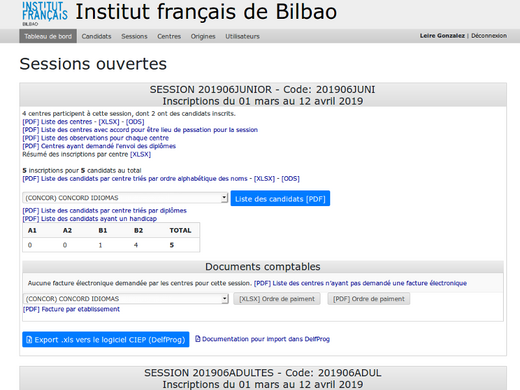Click the A2 column header
Image resolution: width=520 pixels, height=390 pixels.
point(67,230)
